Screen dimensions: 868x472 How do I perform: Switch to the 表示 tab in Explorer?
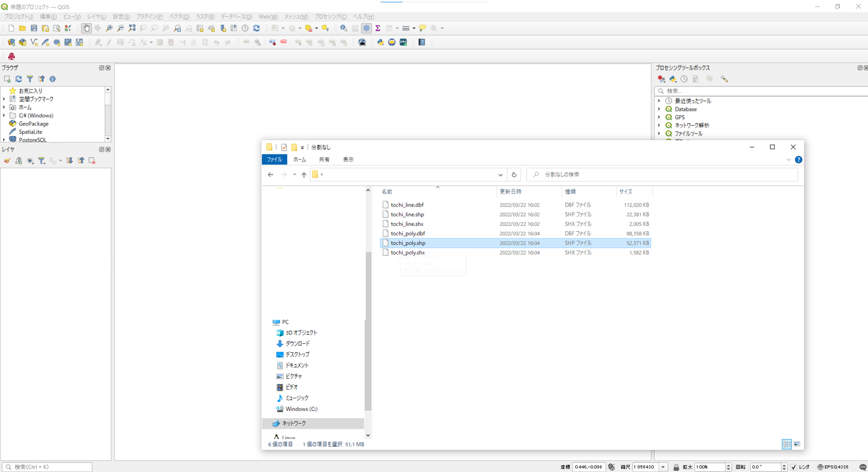coord(348,160)
